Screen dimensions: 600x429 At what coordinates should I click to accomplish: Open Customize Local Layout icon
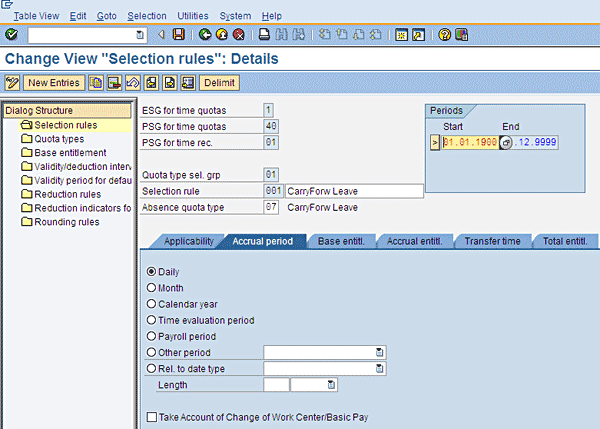coord(461,35)
